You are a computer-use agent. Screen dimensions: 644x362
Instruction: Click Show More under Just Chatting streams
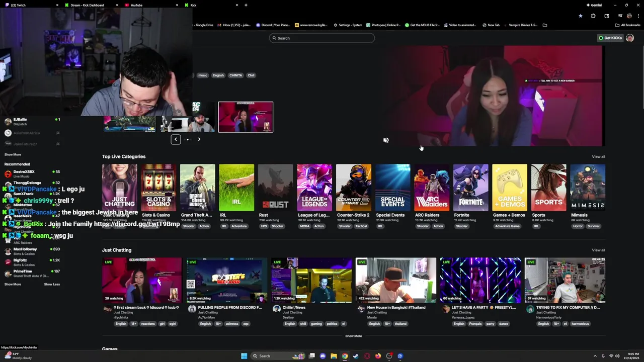click(353, 336)
